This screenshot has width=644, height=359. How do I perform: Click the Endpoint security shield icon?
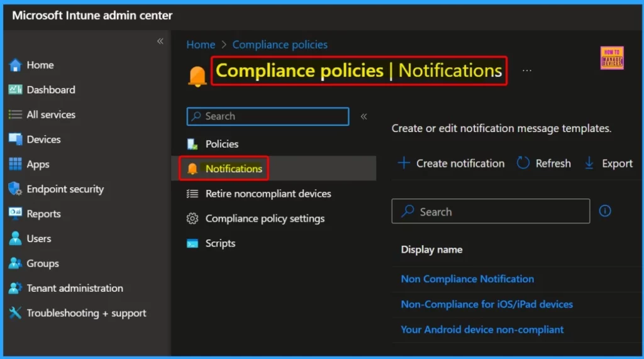(x=15, y=189)
